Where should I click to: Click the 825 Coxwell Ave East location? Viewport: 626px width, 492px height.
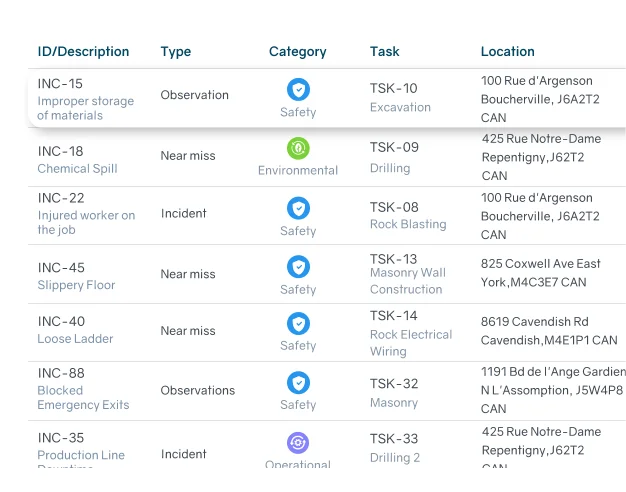pos(540,272)
